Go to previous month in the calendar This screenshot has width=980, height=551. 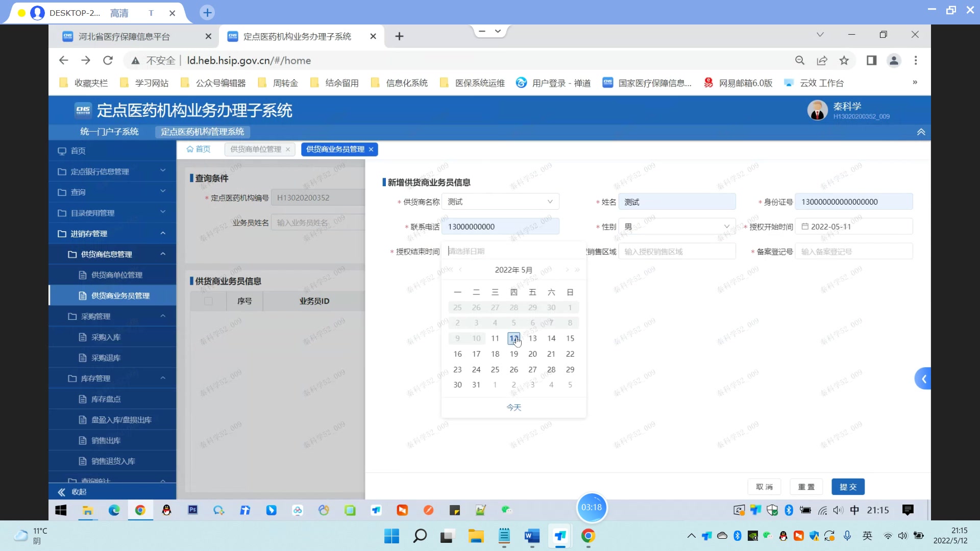460,270
